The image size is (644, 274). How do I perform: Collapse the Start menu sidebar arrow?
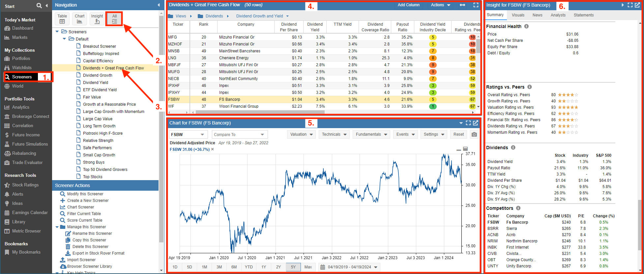tap(46, 6)
